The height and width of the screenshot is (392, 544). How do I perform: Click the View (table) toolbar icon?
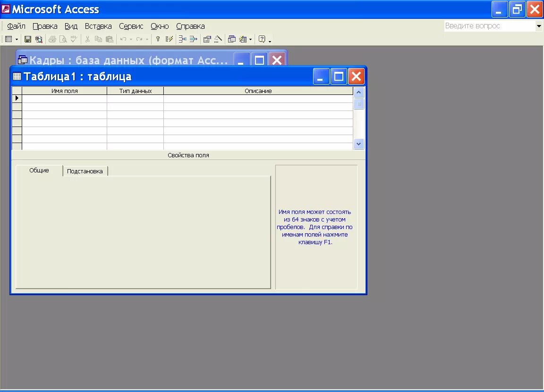8,39
